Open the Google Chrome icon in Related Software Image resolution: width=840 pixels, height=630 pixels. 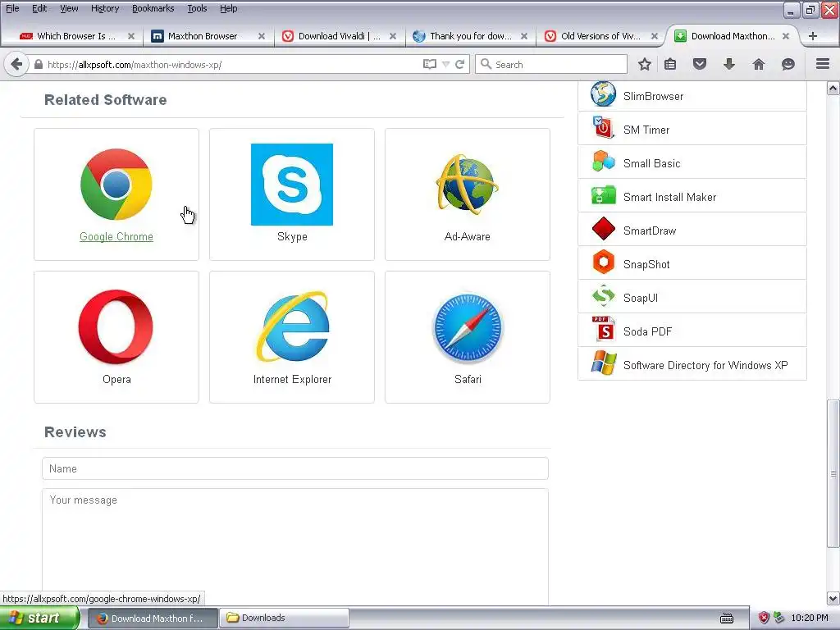(x=116, y=185)
